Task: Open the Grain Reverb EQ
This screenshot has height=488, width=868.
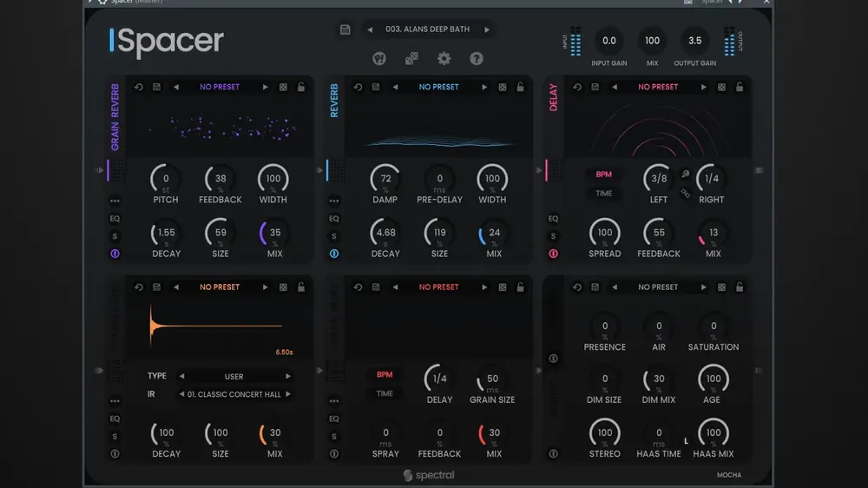Action: [x=115, y=218]
